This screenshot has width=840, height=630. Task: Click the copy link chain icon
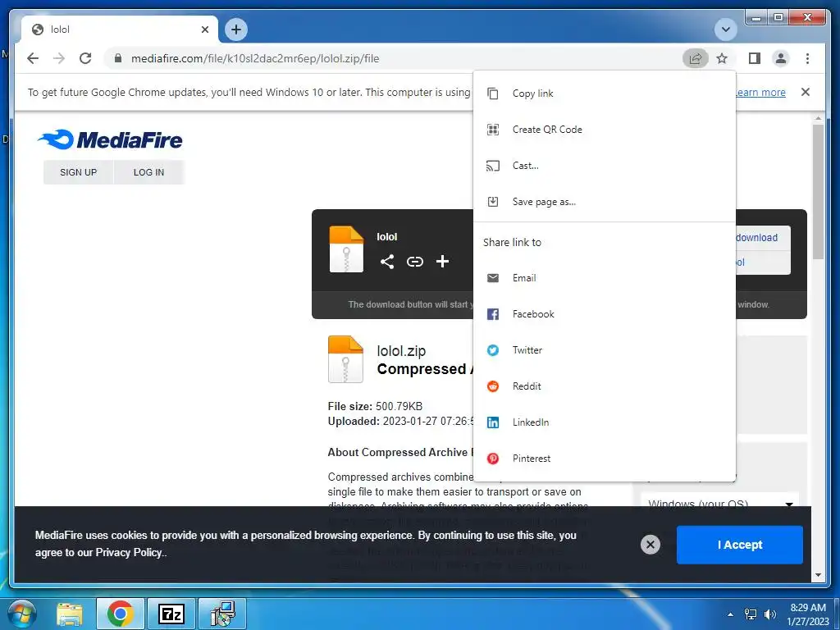coord(415,262)
